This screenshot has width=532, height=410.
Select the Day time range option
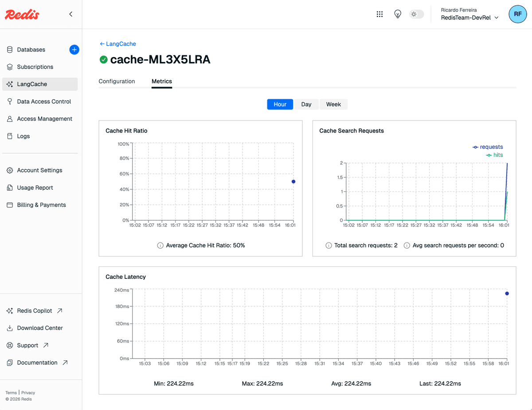point(306,104)
